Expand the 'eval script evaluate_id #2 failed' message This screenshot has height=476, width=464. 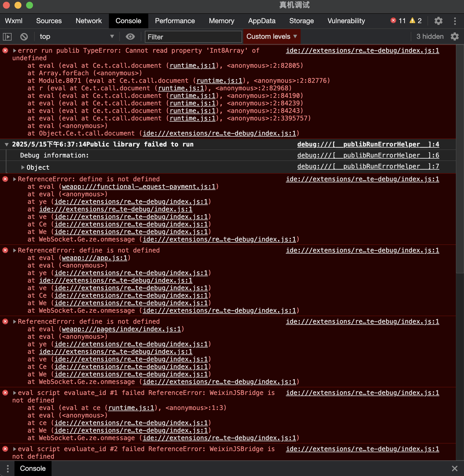click(14, 449)
